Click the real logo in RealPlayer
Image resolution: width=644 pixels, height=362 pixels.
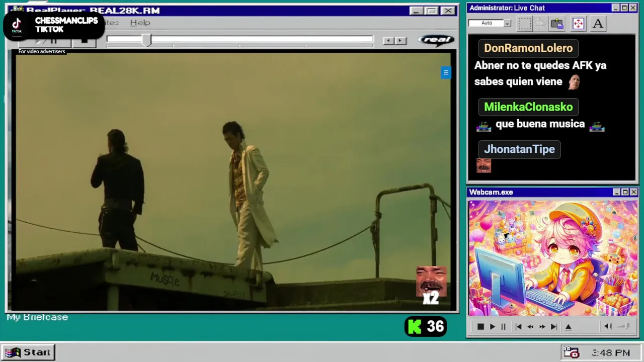tap(436, 40)
